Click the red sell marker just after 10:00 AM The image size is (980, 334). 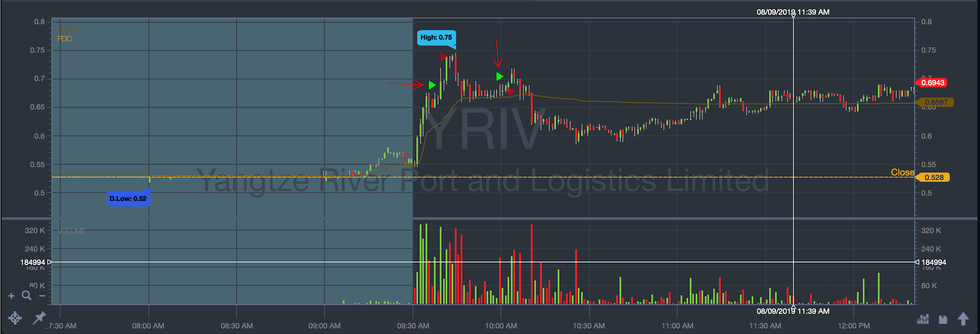[x=511, y=92]
